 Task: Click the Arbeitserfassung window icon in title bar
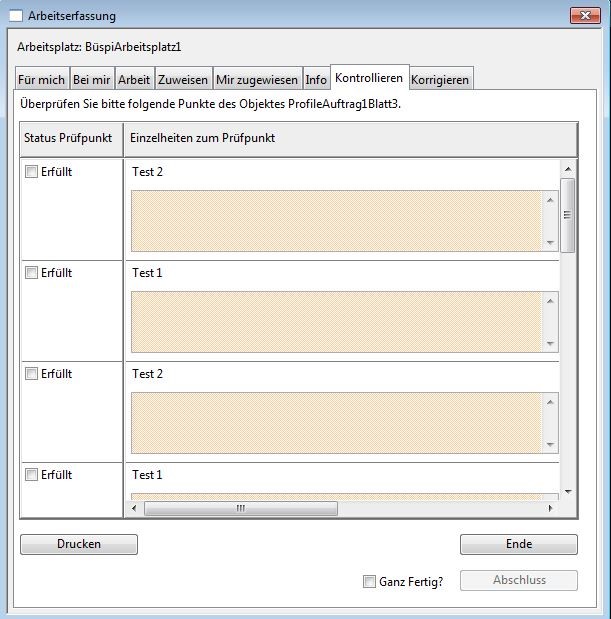(15, 16)
